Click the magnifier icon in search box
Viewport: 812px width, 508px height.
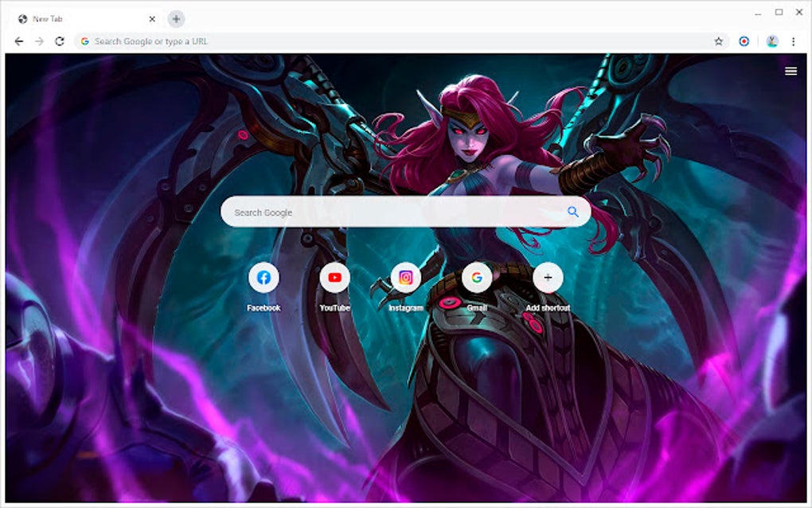click(x=572, y=212)
